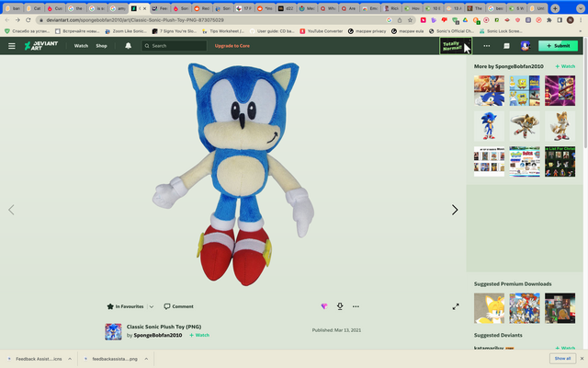The image size is (588, 368).
Task: Go to next deviation with right arrow
Action: click(x=454, y=210)
